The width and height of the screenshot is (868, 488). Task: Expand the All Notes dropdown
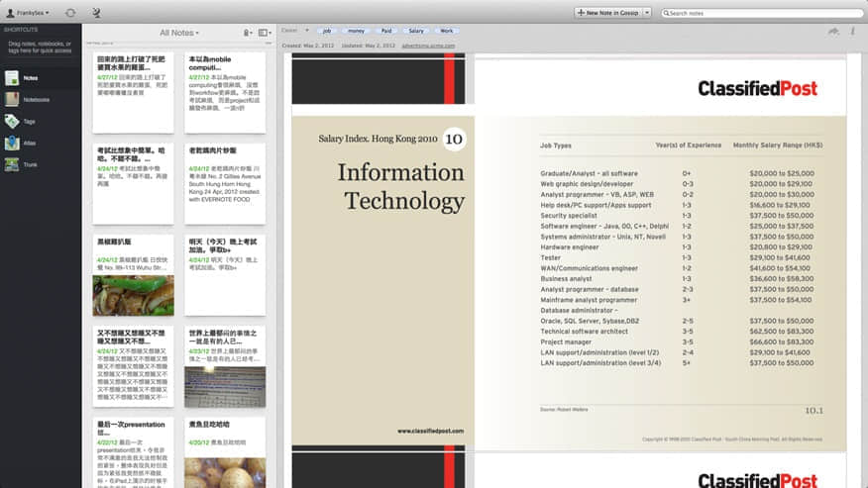pos(179,33)
